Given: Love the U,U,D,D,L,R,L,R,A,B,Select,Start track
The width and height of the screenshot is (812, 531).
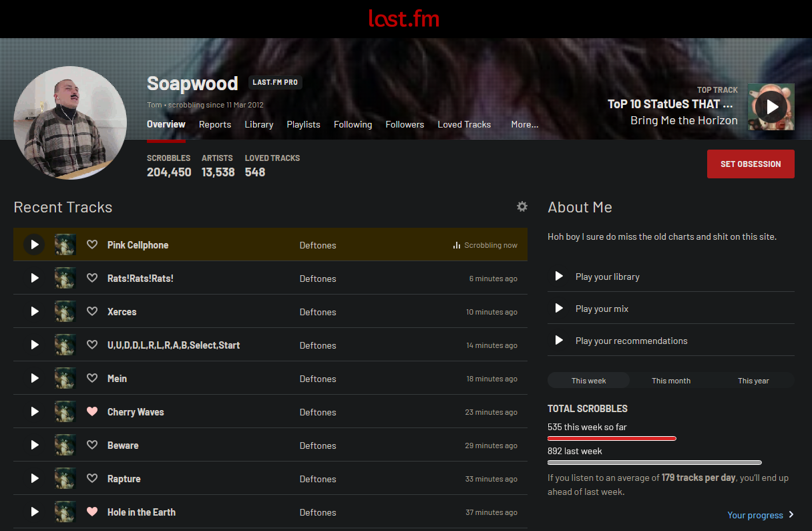Looking at the screenshot, I should point(92,345).
